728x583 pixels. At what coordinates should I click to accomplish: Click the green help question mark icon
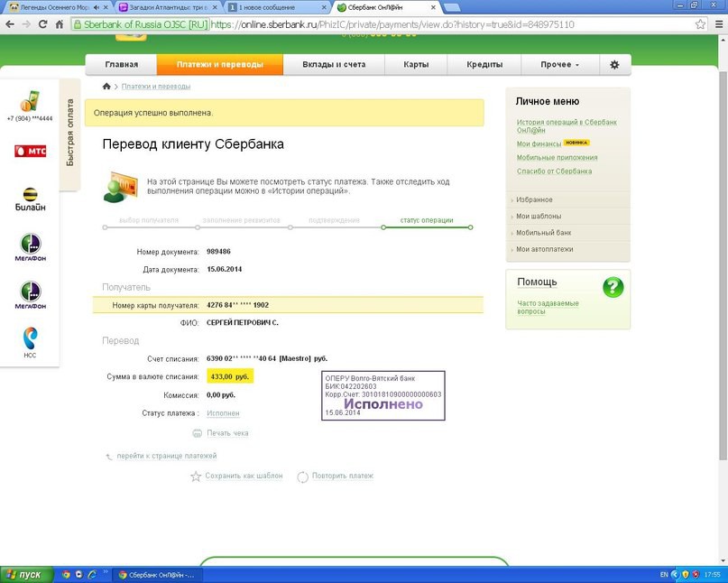(613, 287)
